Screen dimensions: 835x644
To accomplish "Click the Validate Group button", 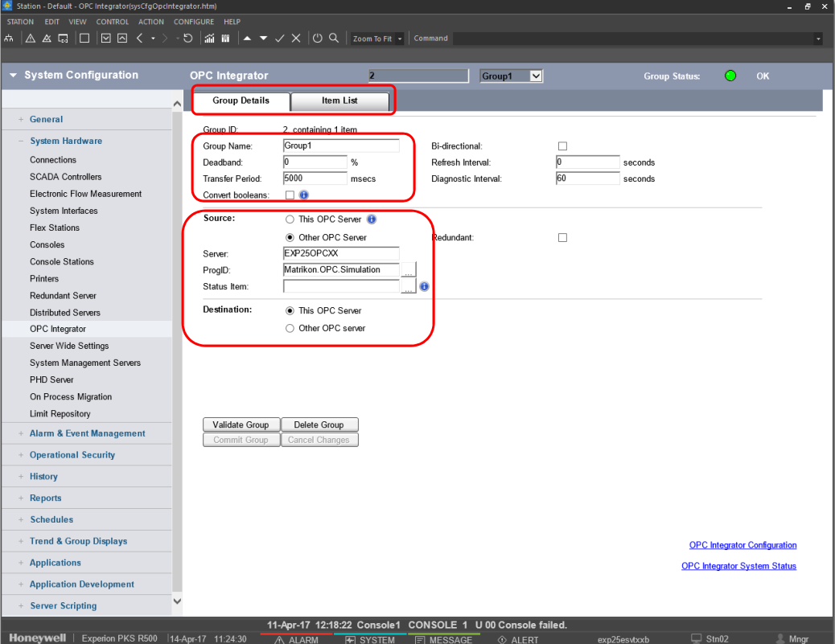I will pos(241,425).
